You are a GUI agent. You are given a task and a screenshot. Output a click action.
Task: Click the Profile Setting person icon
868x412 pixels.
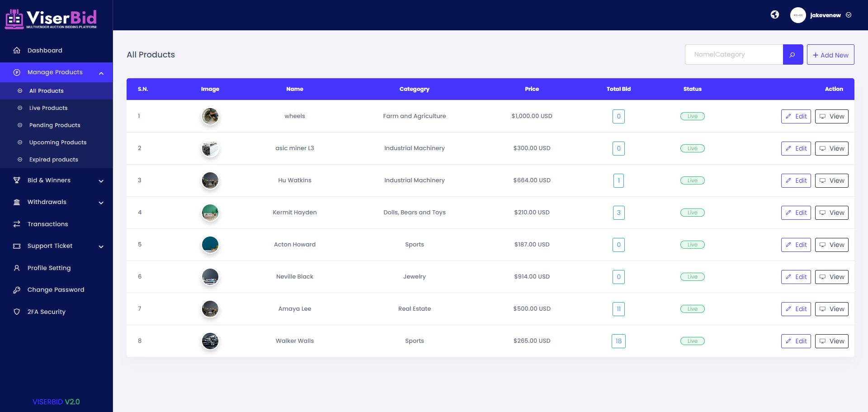[x=17, y=268]
